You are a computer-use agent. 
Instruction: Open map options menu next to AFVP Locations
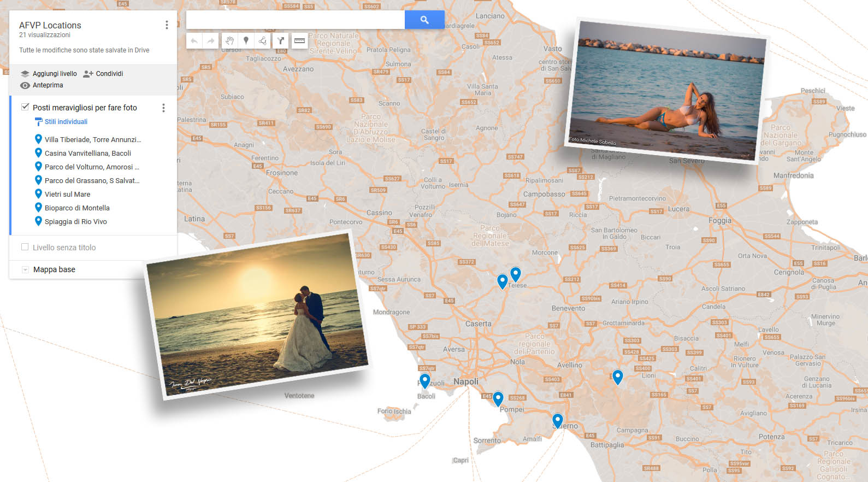(167, 25)
